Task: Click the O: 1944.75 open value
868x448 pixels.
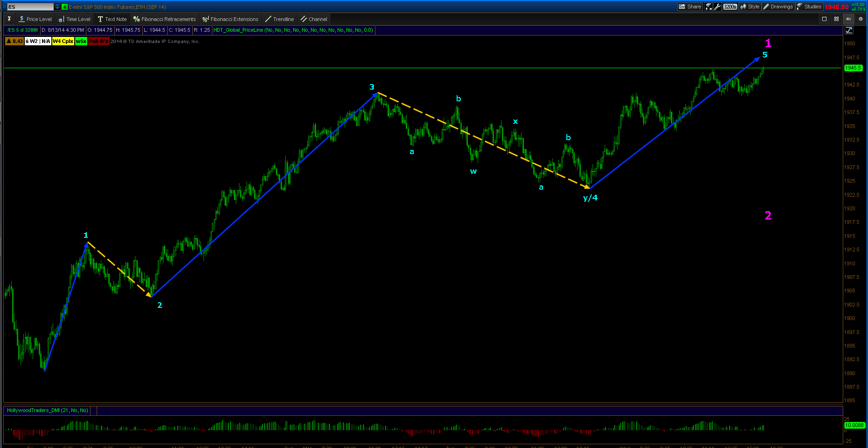Action: point(100,30)
